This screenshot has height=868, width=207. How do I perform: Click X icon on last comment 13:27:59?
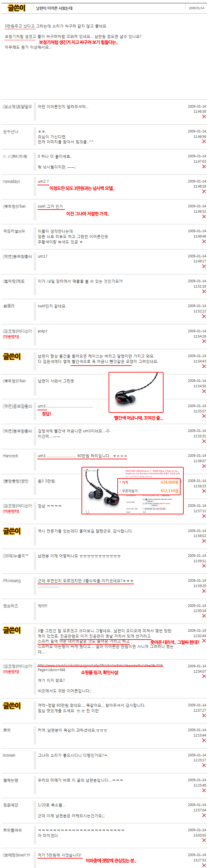click(x=204, y=865)
